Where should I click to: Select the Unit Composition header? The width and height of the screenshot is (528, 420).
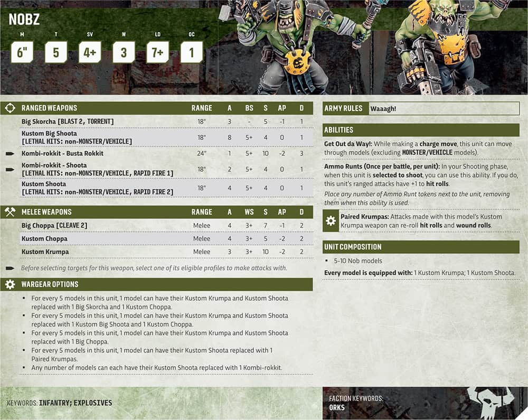tap(421, 247)
